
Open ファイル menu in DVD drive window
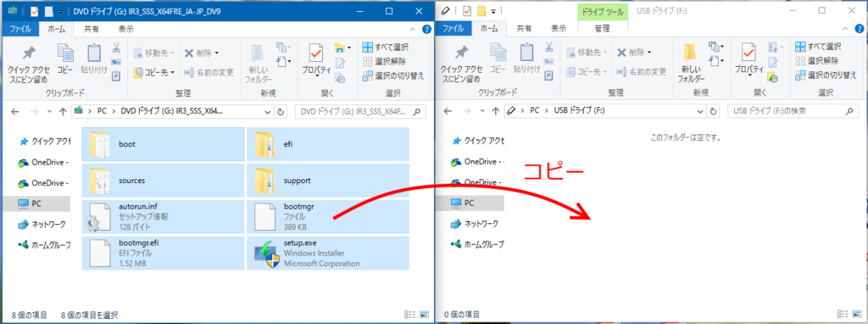[20, 29]
